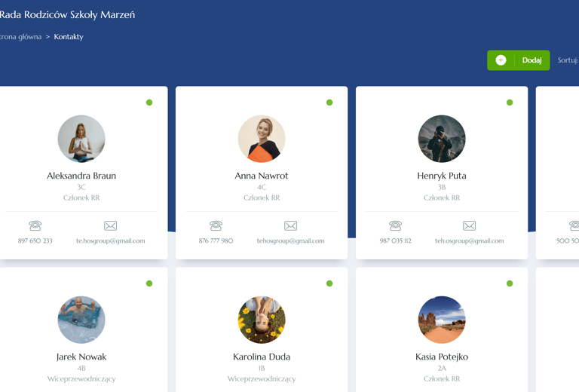
Task: Click Anna Nawrot's phone icon
Action: pyautogui.click(x=216, y=225)
